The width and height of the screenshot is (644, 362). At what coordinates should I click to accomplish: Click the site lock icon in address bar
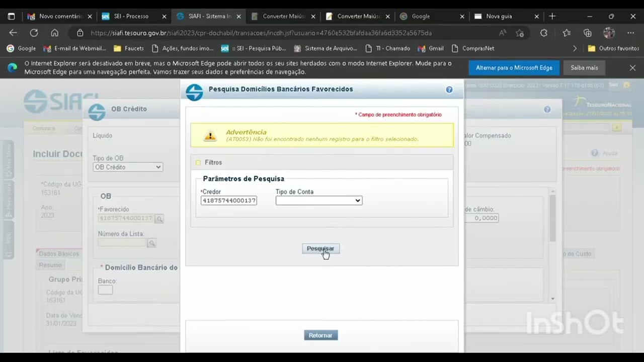click(x=80, y=33)
